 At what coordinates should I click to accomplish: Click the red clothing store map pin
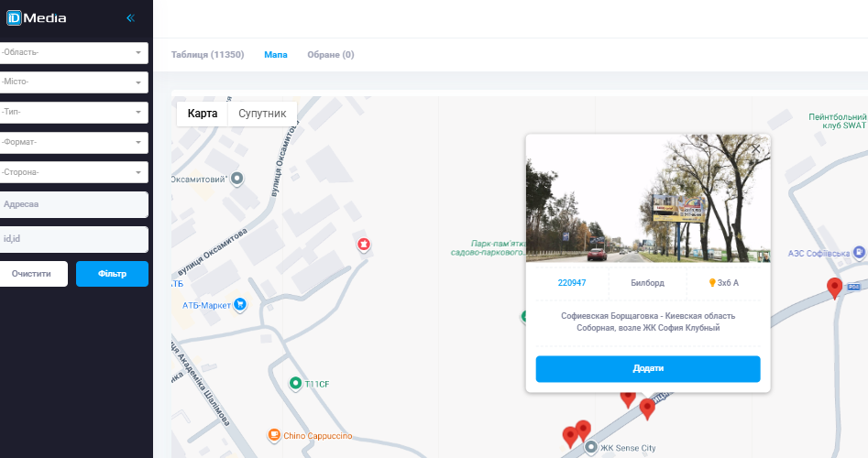[363, 244]
